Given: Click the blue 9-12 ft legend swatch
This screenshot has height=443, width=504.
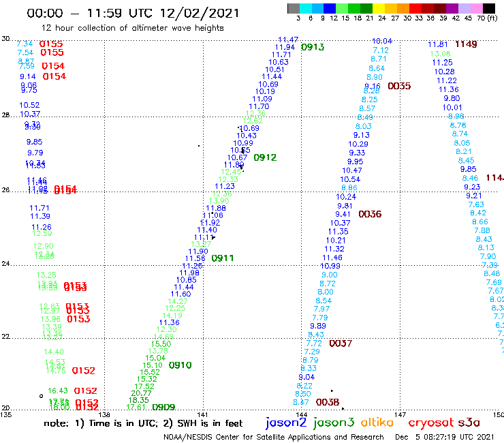Looking at the screenshot, I should click(x=330, y=8).
